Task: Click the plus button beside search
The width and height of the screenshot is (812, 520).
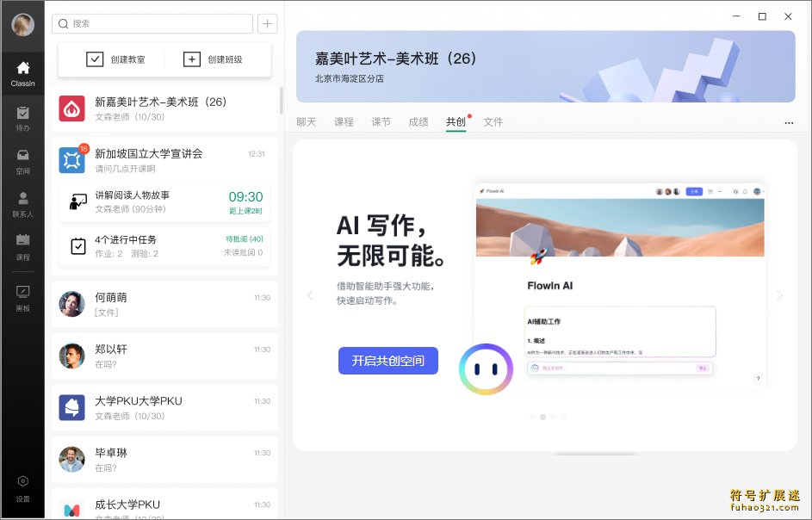Action: pos(267,24)
